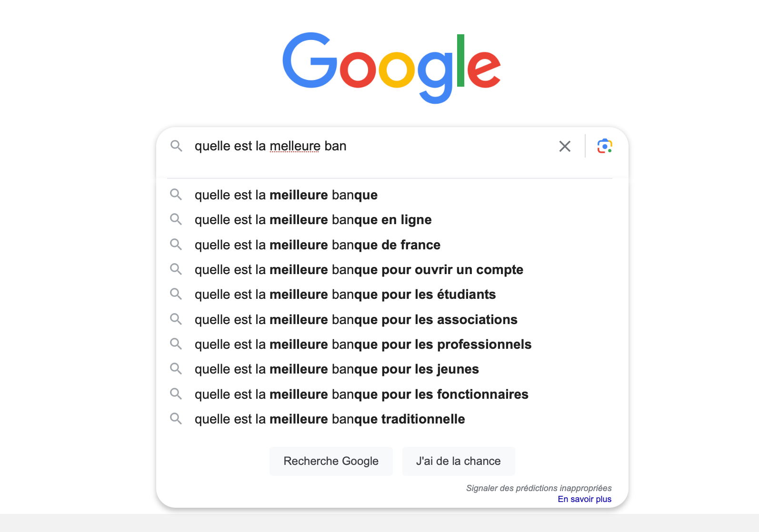Screen dimensions: 759x532
Task: Click magnifier icon beside 'banque traditionnelle' suggestion
Action: (x=176, y=419)
